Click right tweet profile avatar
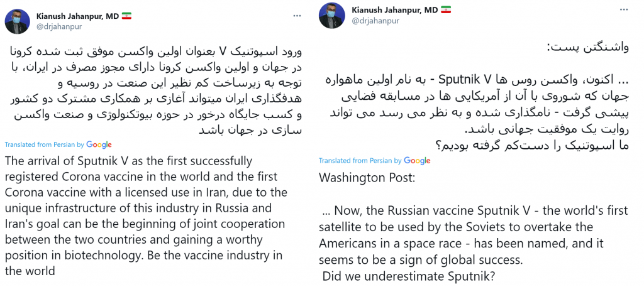644x287 pixels. tap(331, 16)
